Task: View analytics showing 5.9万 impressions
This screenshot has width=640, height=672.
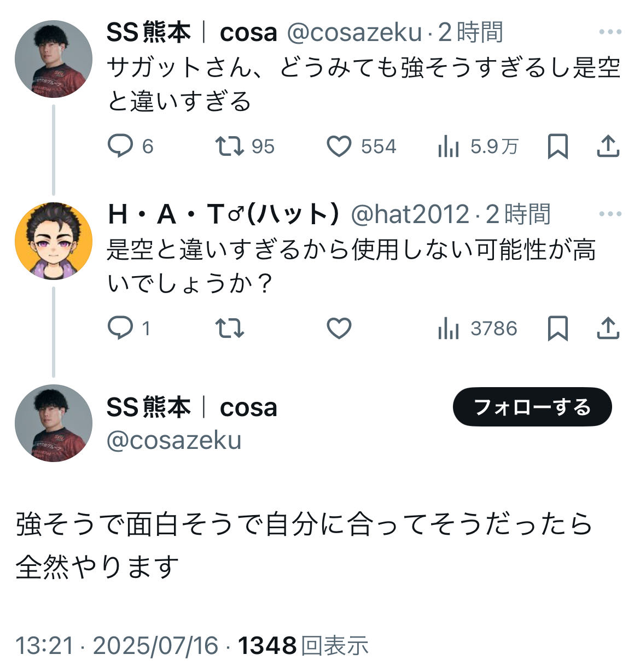Action: pyautogui.click(x=478, y=147)
